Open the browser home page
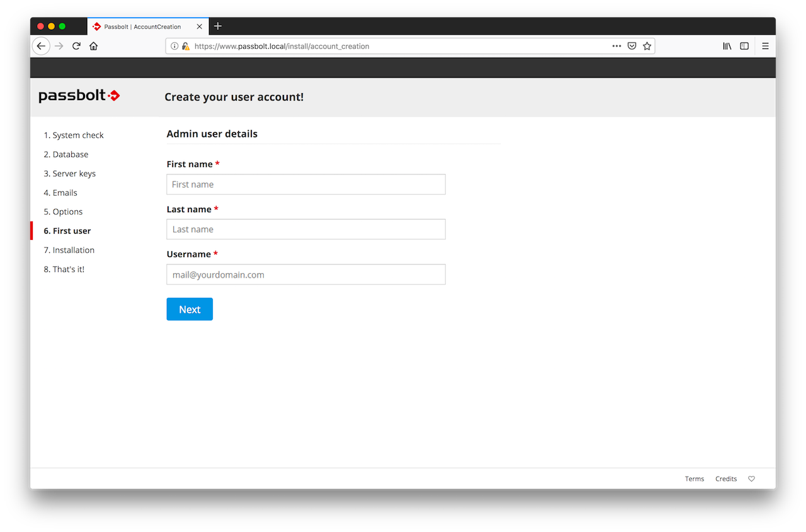The width and height of the screenshot is (806, 532). (93, 46)
